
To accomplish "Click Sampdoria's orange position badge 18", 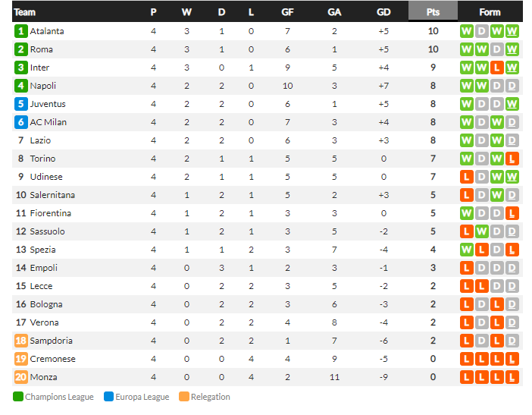I will 20,341.
